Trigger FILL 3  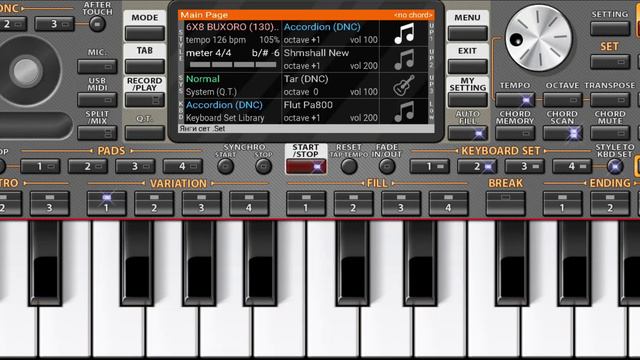pos(401,203)
